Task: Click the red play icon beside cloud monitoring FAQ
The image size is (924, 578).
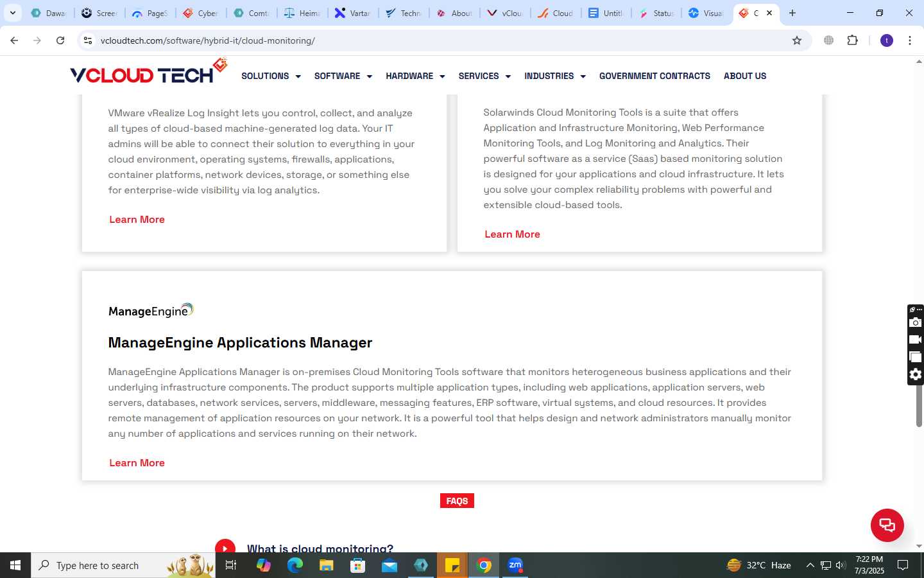Action: 225,547
